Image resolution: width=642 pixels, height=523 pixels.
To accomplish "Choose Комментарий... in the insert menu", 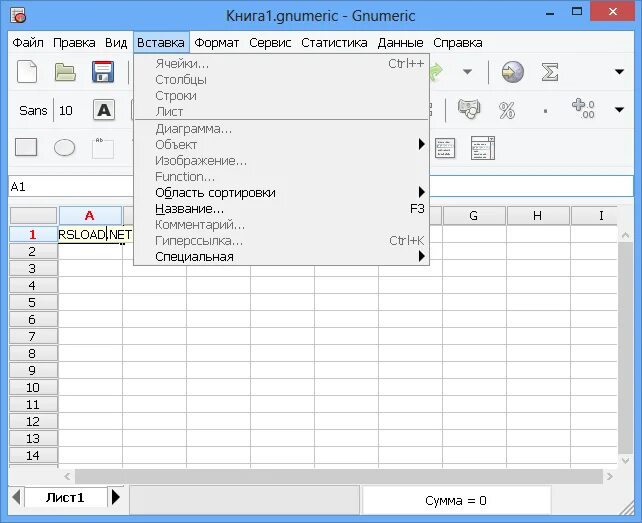I will [x=281, y=225].
